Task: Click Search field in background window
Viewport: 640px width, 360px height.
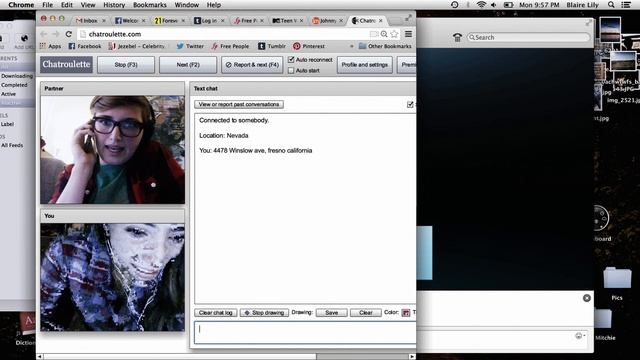Action: coord(529,37)
